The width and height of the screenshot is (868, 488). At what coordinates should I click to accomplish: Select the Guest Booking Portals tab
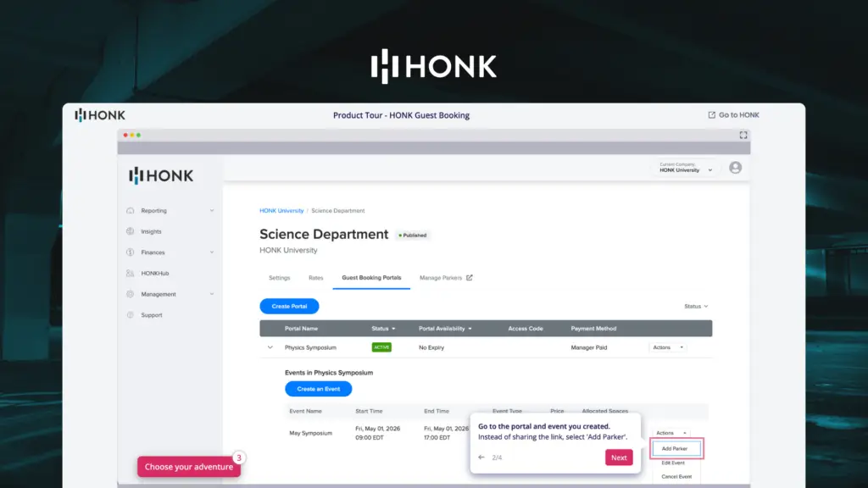(371, 278)
